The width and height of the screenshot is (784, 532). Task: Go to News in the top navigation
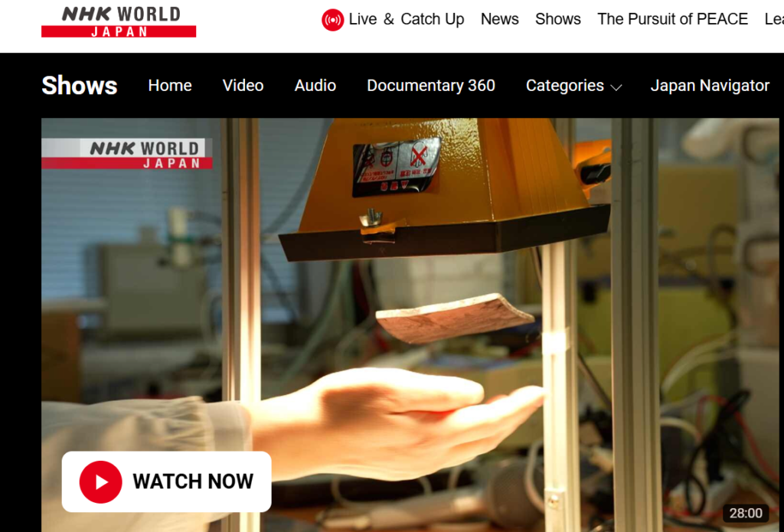[499, 19]
